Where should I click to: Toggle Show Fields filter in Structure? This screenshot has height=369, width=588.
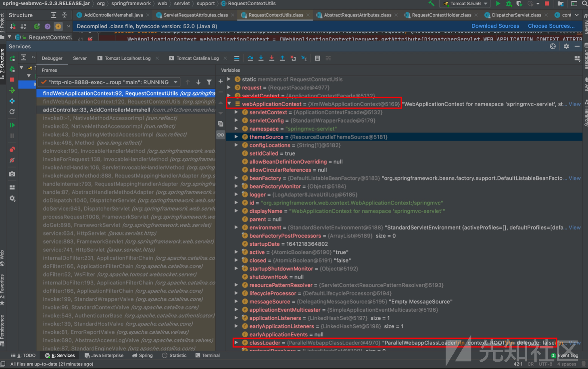[58, 26]
